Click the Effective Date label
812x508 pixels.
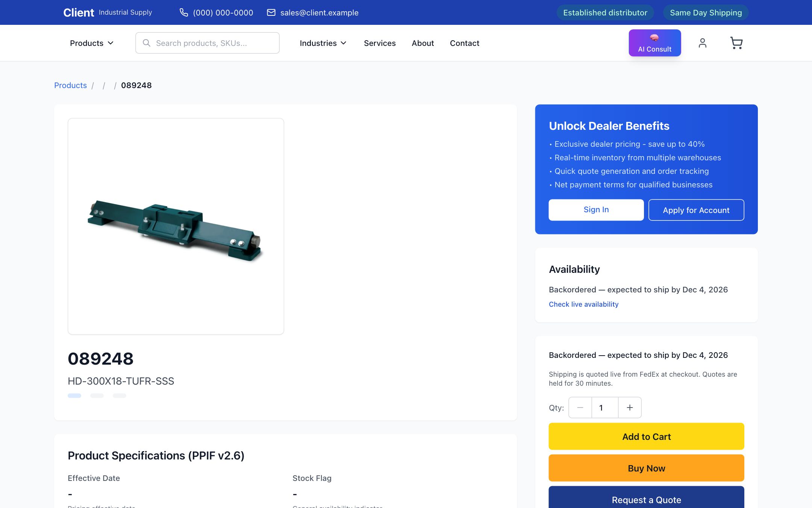click(x=94, y=478)
